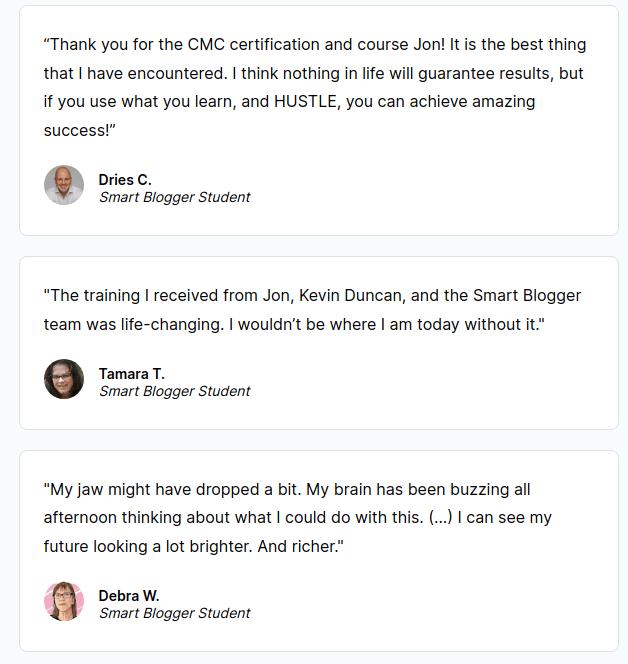Viewport: 628px width, 664px height.
Task: Click Debra W.'s profile photo
Action: click(64, 602)
